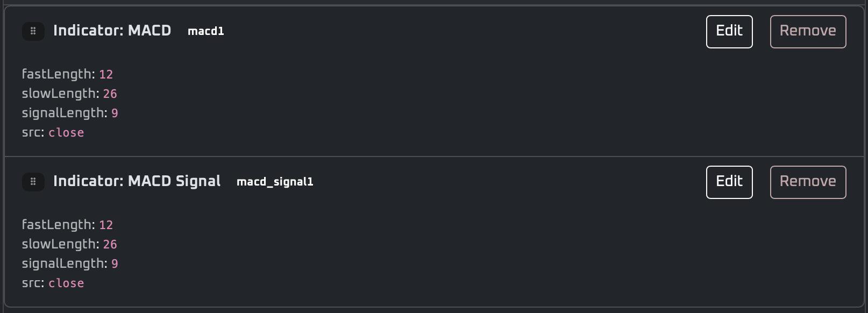The height and width of the screenshot is (313, 868).
Task: Select the macd_signal1 identifier label
Action: click(275, 182)
